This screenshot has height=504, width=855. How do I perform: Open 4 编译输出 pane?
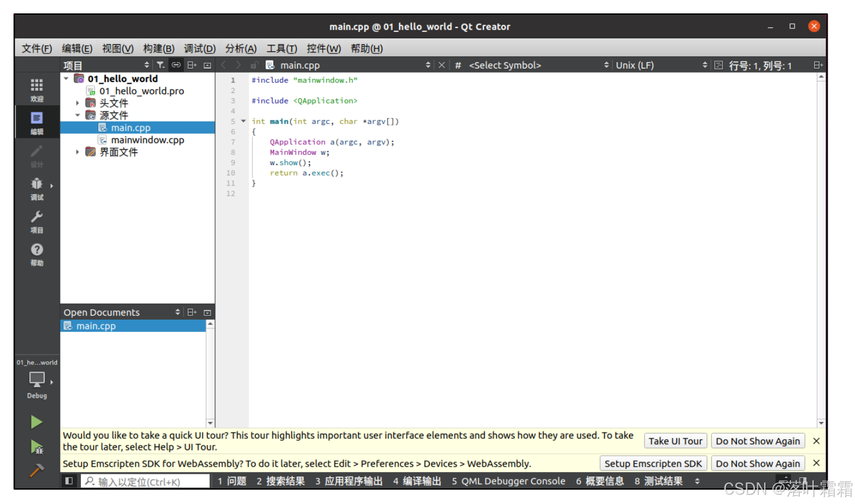417,481
